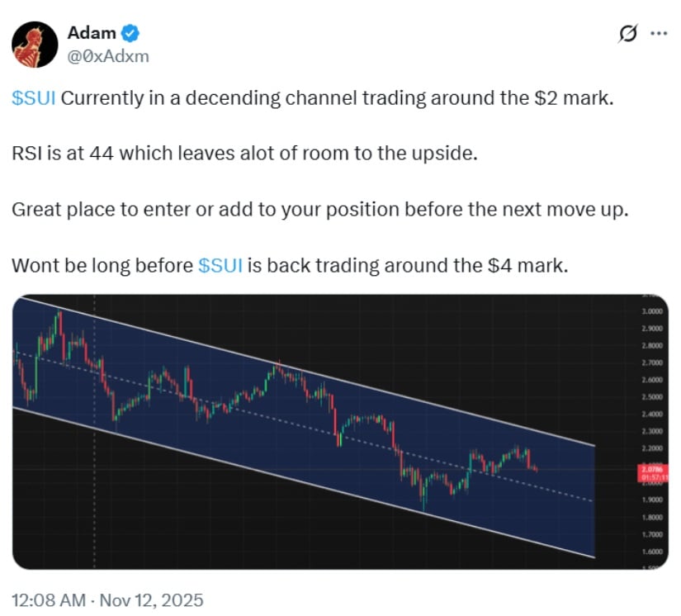This screenshot has height=616, width=681.
Task: Open Adam's profile picture avatar
Action: (x=34, y=45)
